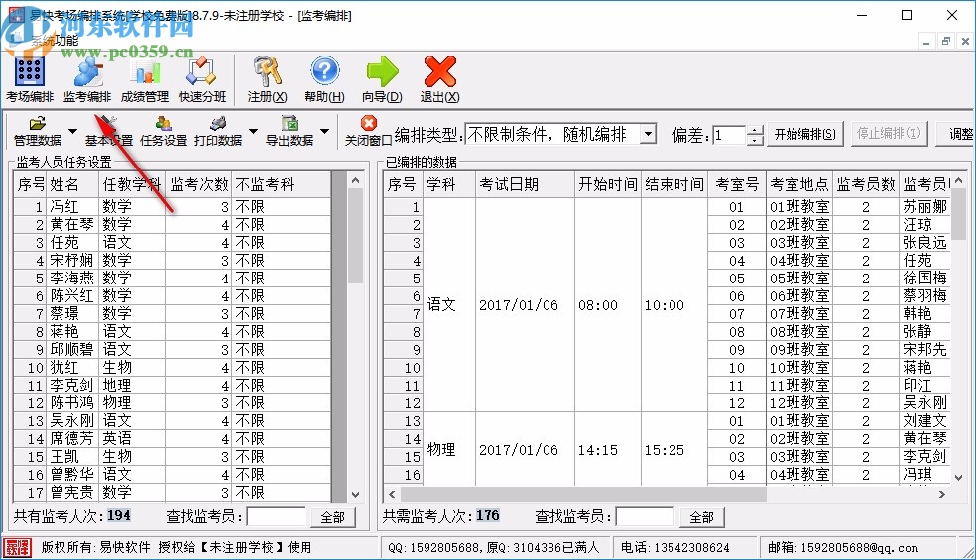Open 考场编排 module icon
The image size is (976, 560).
[x=29, y=71]
